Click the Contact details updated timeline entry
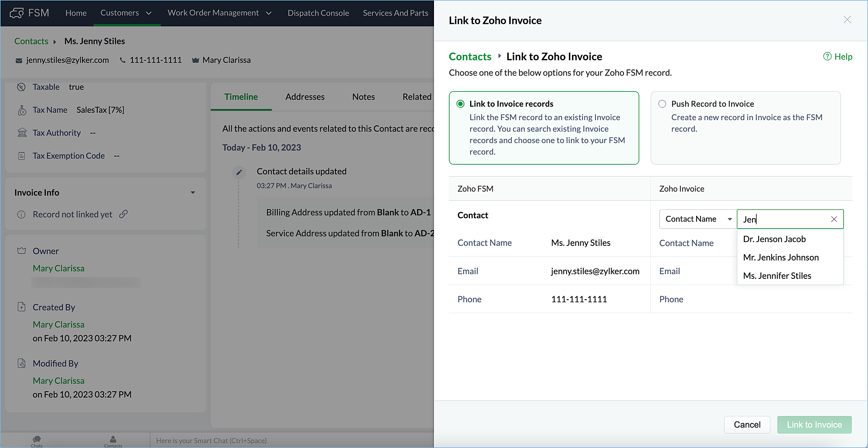 (x=302, y=172)
